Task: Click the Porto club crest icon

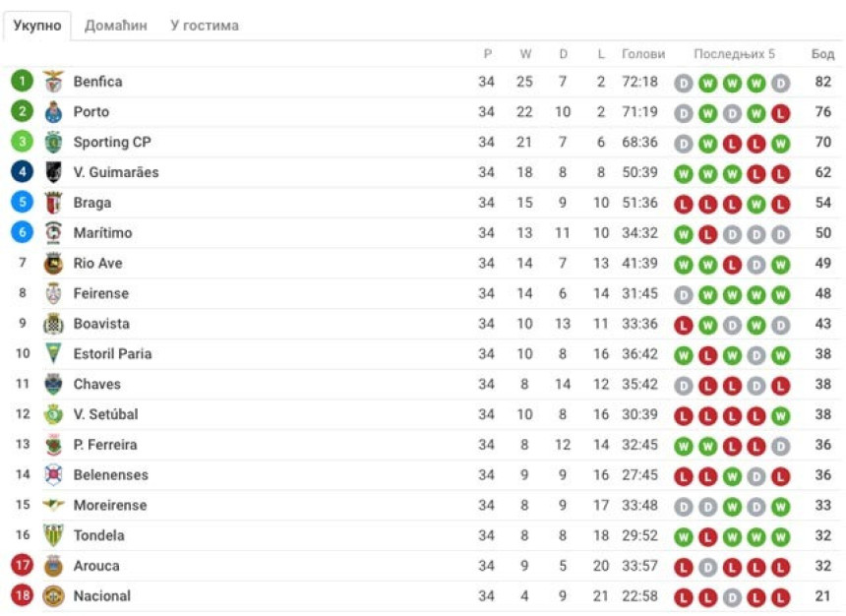Action: point(53,112)
